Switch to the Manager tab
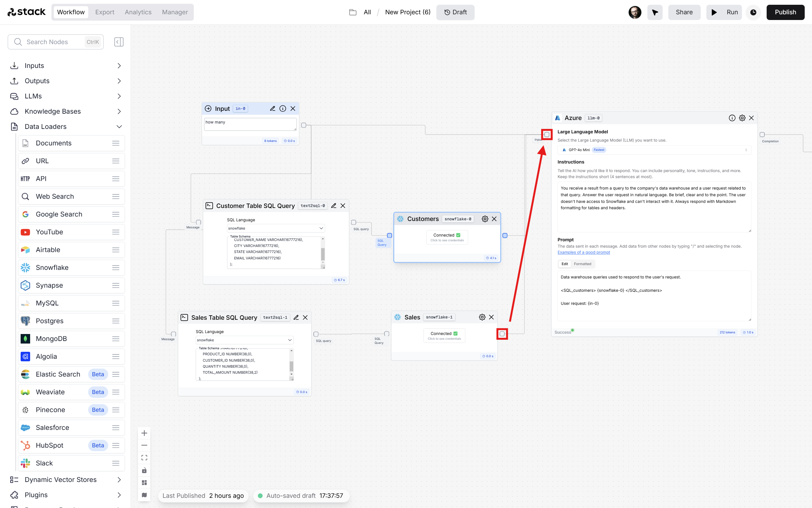 tap(175, 12)
